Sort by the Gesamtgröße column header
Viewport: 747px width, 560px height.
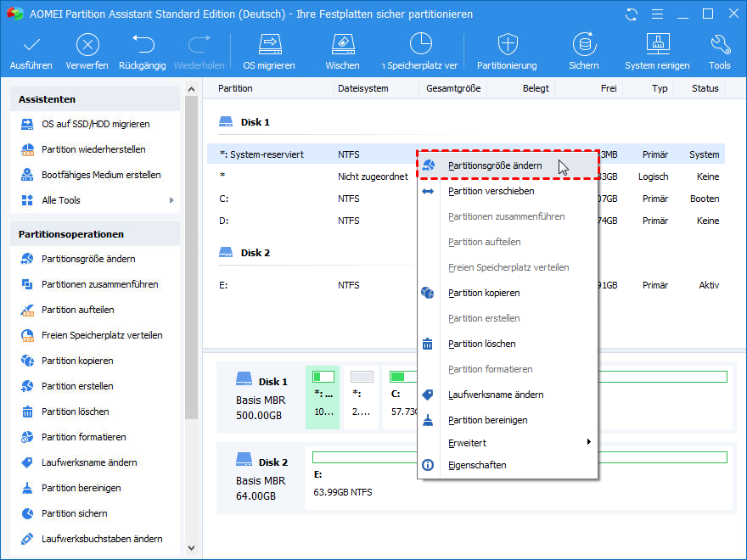(453, 88)
